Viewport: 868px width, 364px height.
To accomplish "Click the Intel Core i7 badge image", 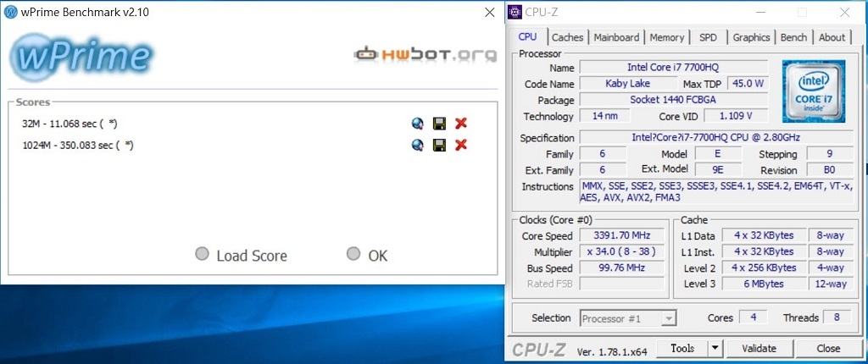I will click(813, 91).
